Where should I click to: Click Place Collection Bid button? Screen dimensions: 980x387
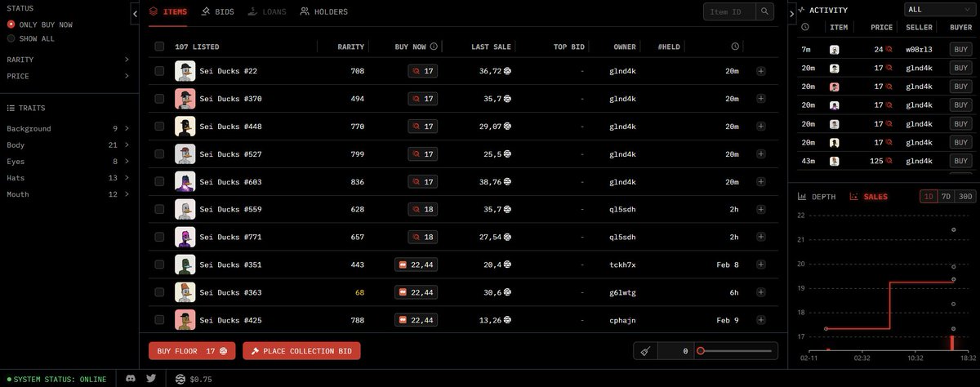[301, 351]
